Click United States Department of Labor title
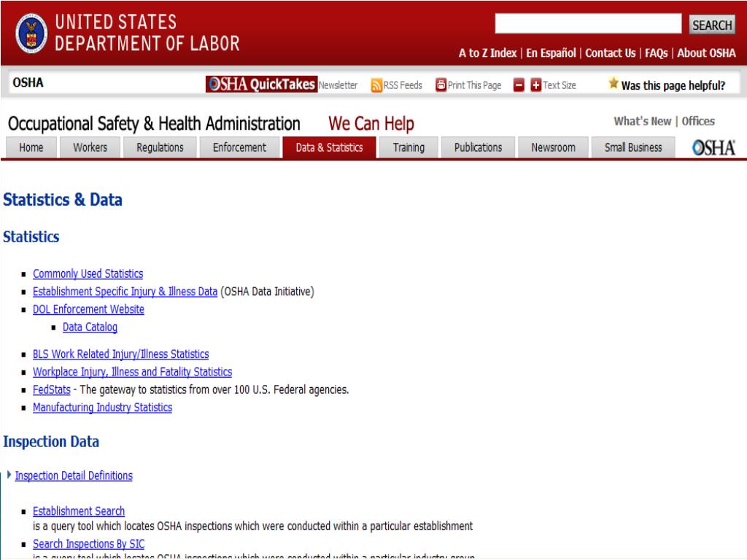This screenshot has height=560, width=747. click(x=147, y=32)
